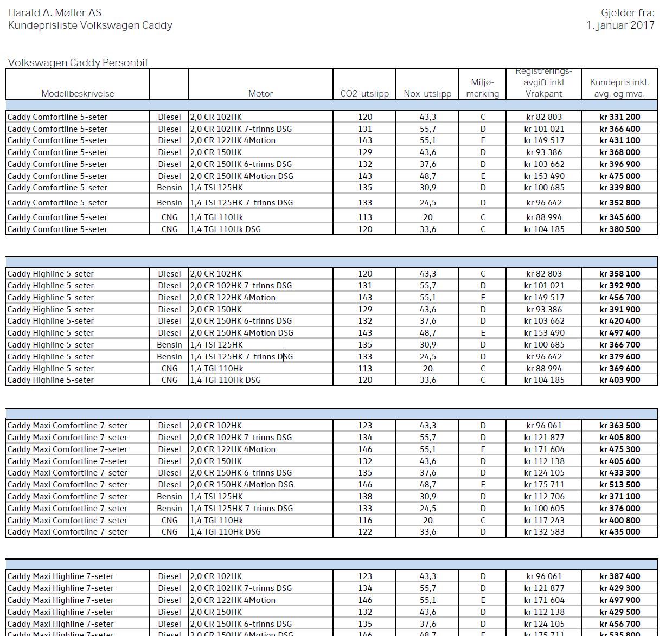The width and height of the screenshot is (672, 636).
Task: Click the kr 513 500 price cell
Action: 619,484
